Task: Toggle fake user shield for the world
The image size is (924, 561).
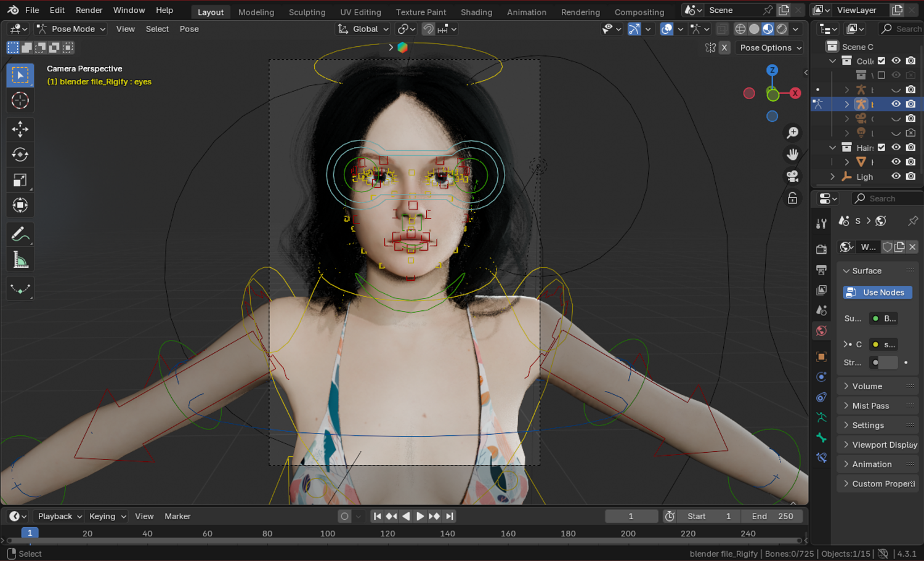Action: pyautogui.click(x=888, y=247)
